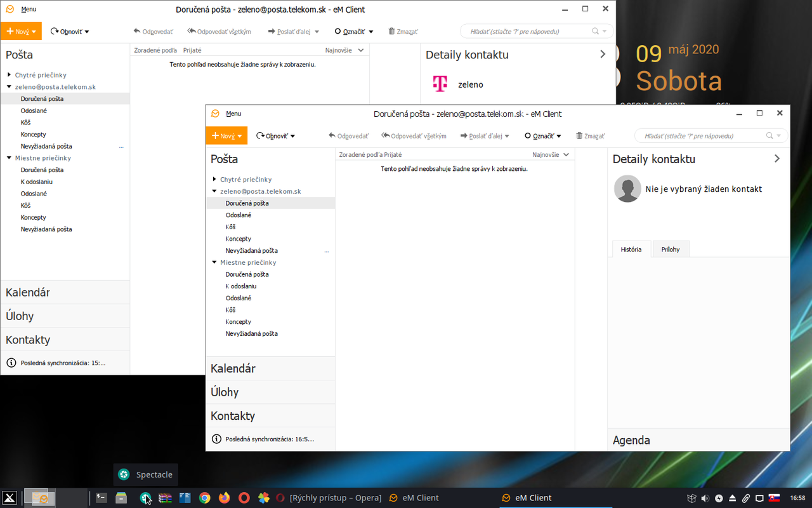This screenshot has width=812, height=508.
Task: Click the search magnifier icon in front window
Action: tap(769, 136)
